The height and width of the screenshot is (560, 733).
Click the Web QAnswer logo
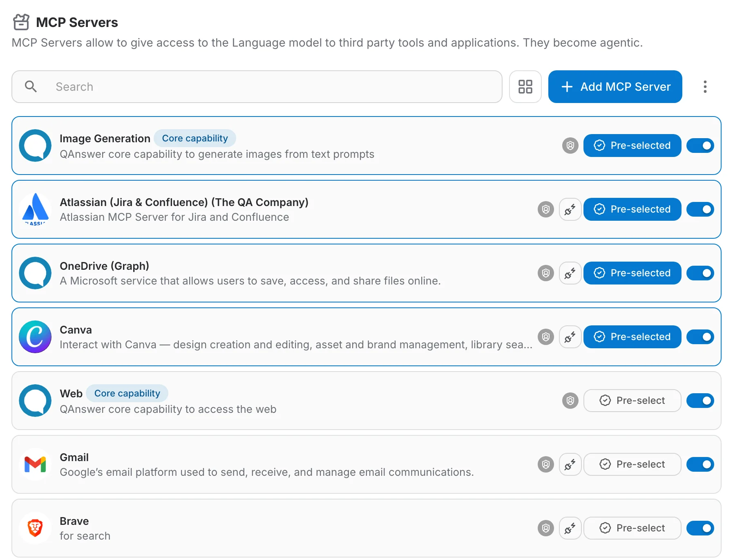[x=35, y=401]
